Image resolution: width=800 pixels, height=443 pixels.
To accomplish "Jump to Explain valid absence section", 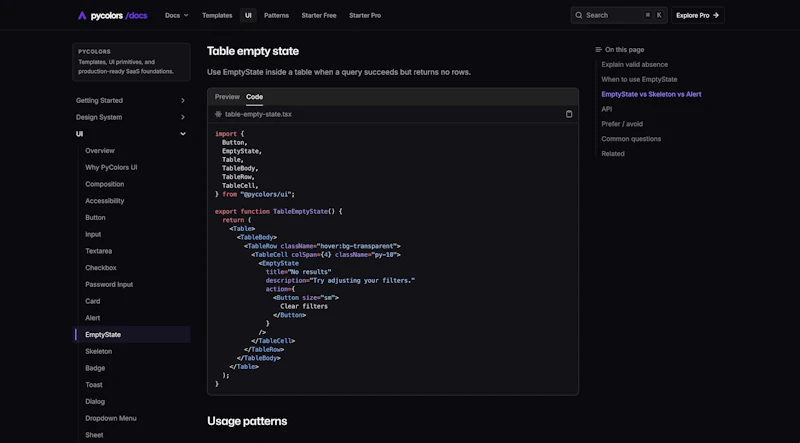I will click(634, 64).
